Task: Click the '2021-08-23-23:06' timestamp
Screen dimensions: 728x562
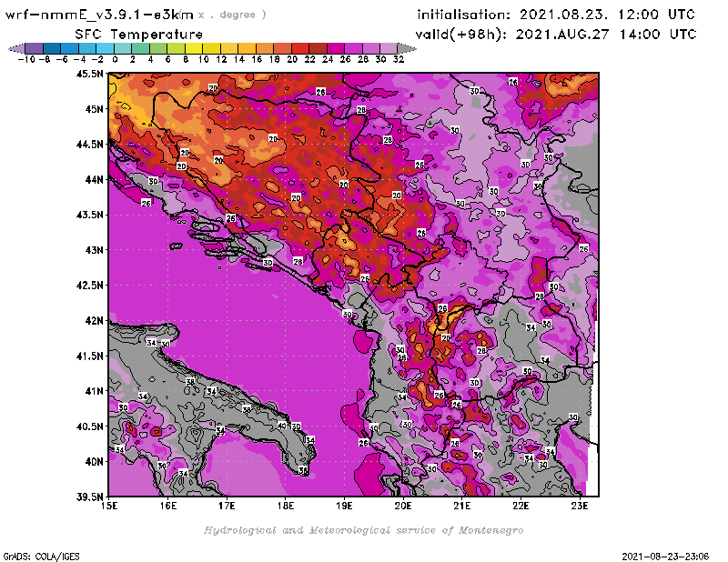Action: (x=665, y=557)
